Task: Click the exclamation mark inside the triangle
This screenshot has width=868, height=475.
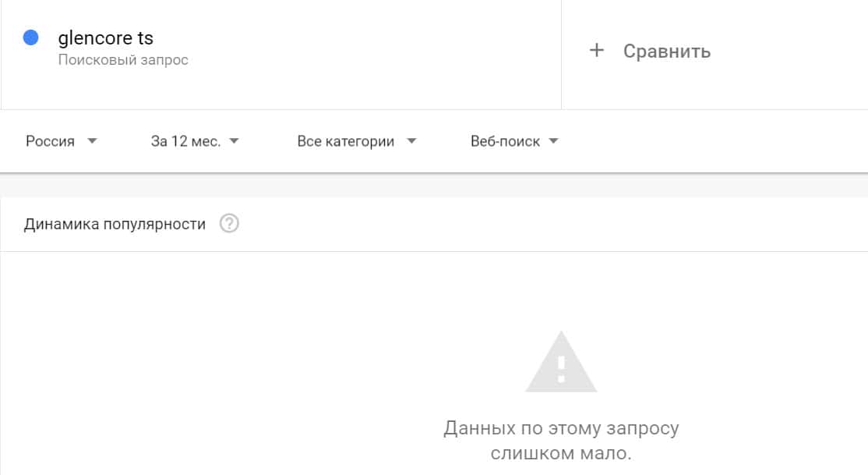Action: point(561,368)
